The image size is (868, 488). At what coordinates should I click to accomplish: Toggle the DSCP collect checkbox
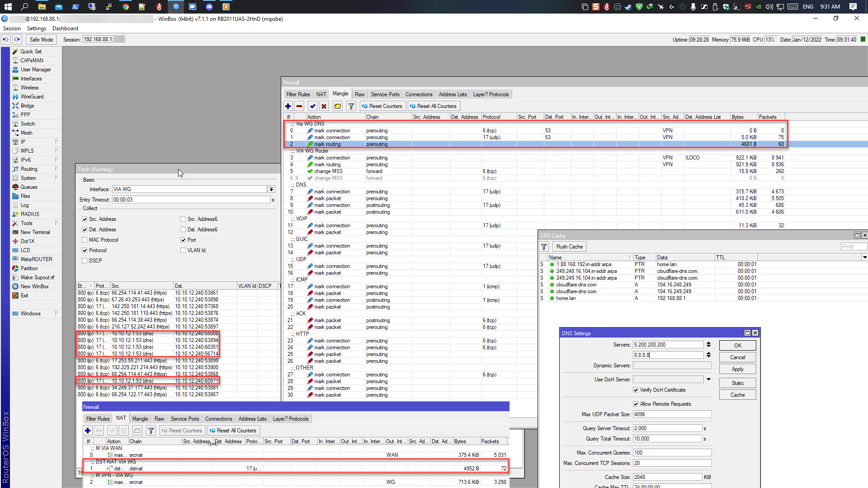click(x=85, y=261)
